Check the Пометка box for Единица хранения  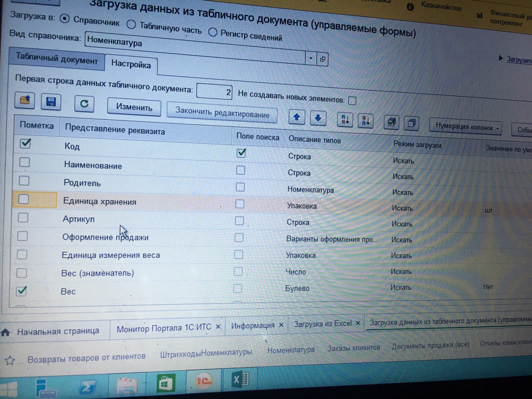[x=24, y=199]
